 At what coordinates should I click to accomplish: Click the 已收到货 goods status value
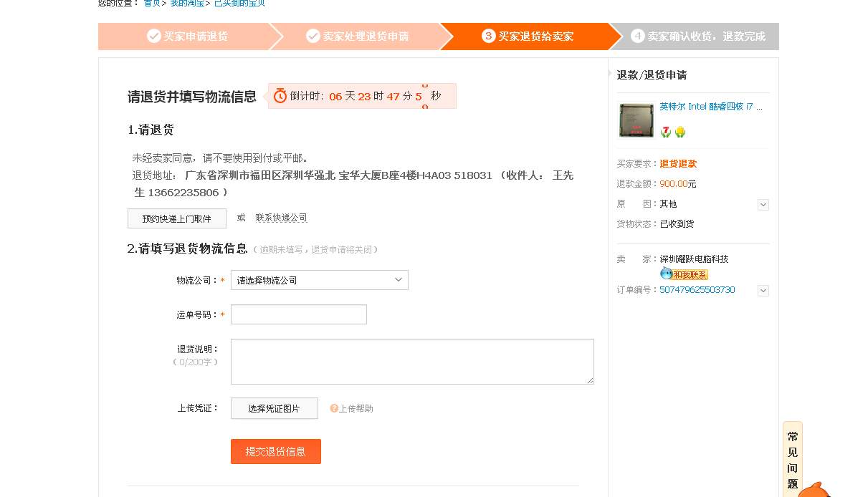click(677, 224)
